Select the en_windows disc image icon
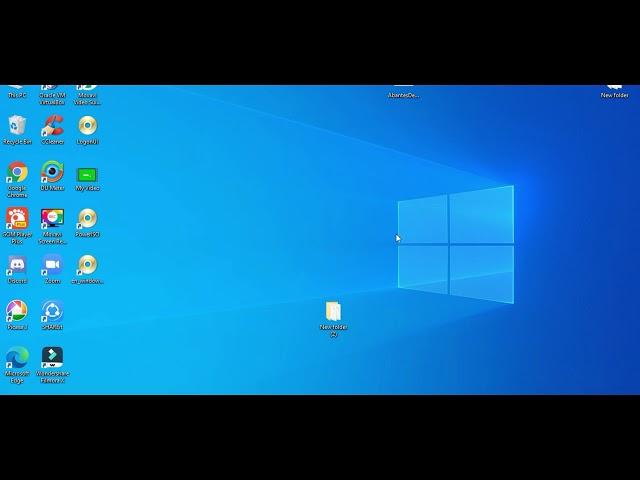This screenshot has height=480, width=640. click(87, 269)
